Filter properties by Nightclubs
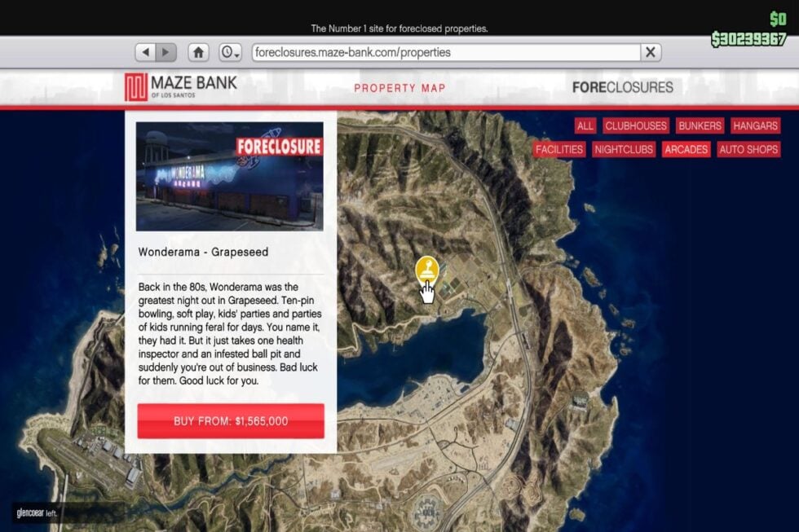 click(x=624, y=149)
